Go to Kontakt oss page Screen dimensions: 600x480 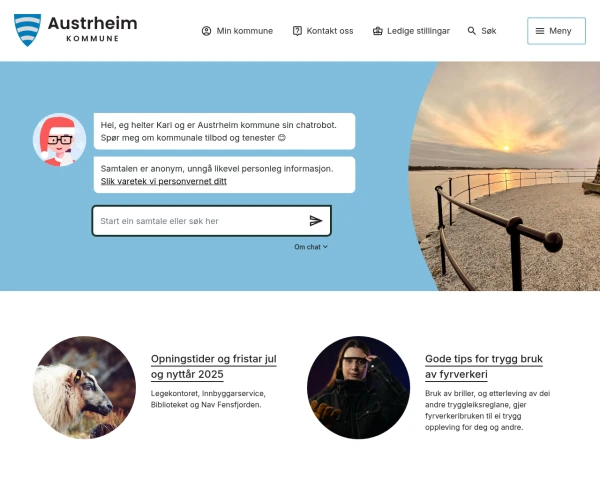(323, 31)
